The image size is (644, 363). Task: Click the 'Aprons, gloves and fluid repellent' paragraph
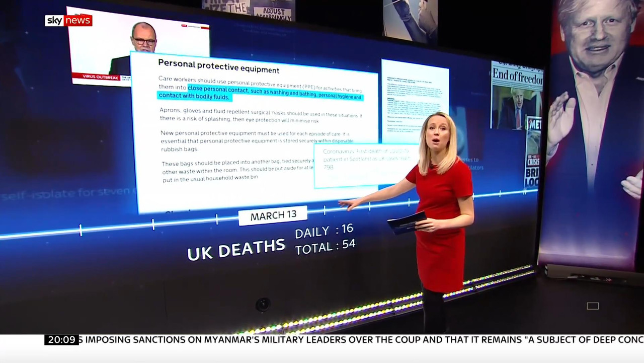(261, 115)
